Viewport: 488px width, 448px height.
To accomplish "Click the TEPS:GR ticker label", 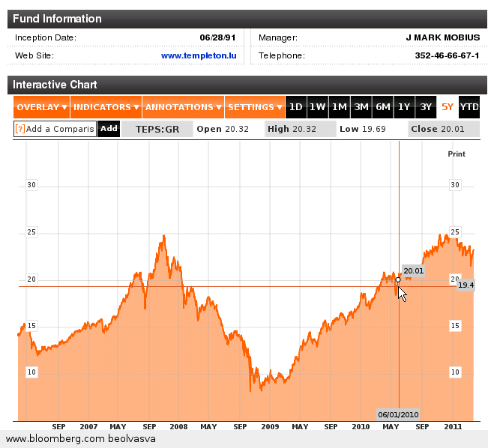I will point(157,129).
